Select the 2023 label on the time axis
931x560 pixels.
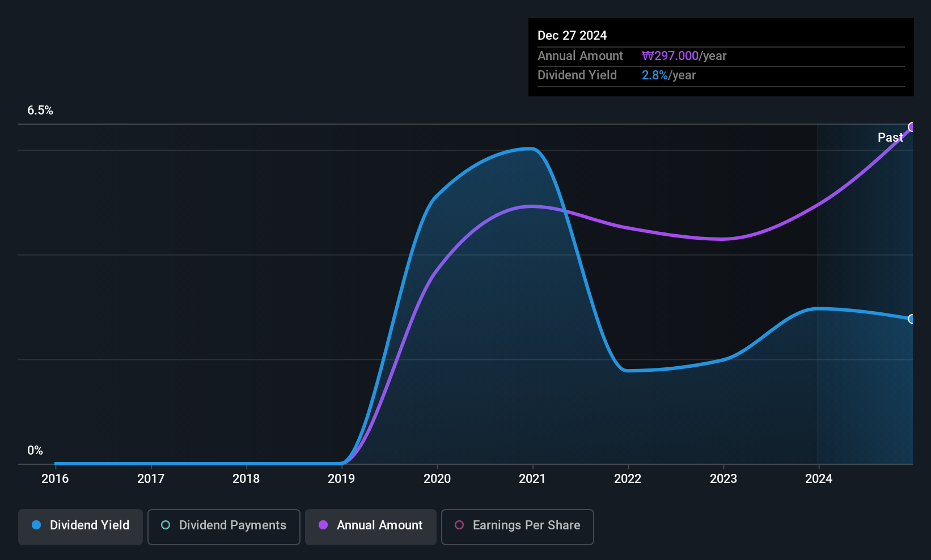723,479
